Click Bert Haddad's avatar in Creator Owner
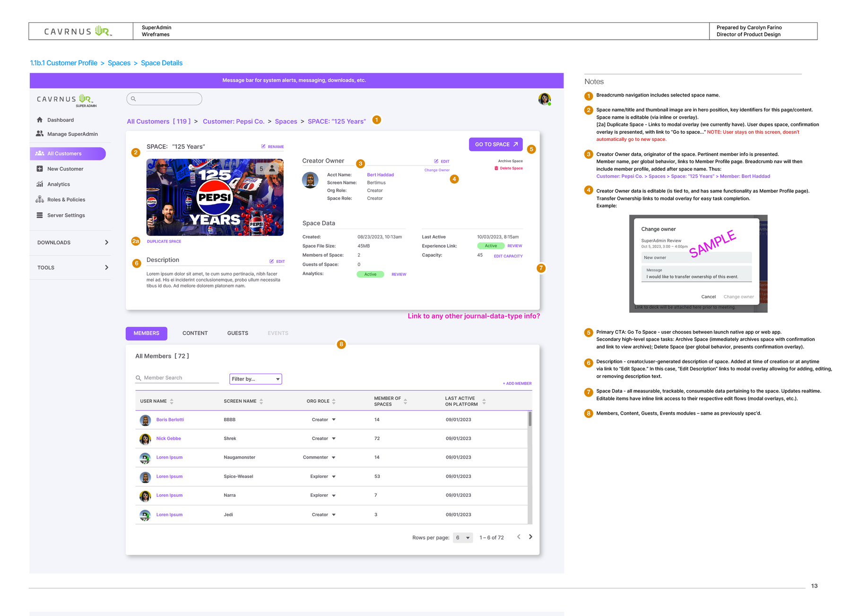The width and height of the screenshot is (851, 616). click(310, 180)
